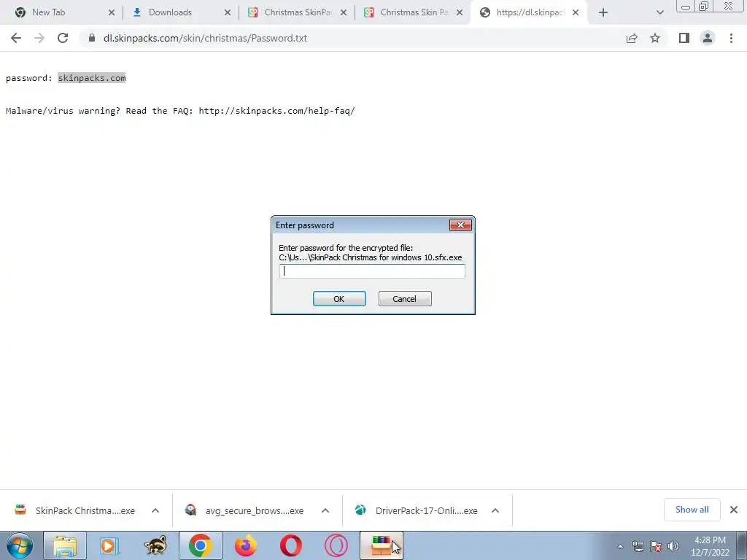Close the downloads shelf

coord(734,510)
